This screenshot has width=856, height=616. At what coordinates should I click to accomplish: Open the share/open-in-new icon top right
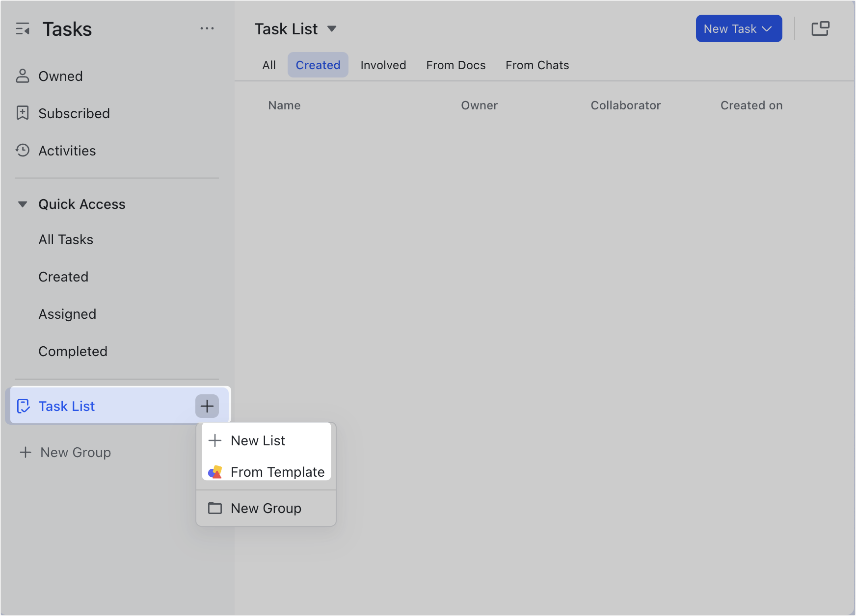(x=820, y=28)
